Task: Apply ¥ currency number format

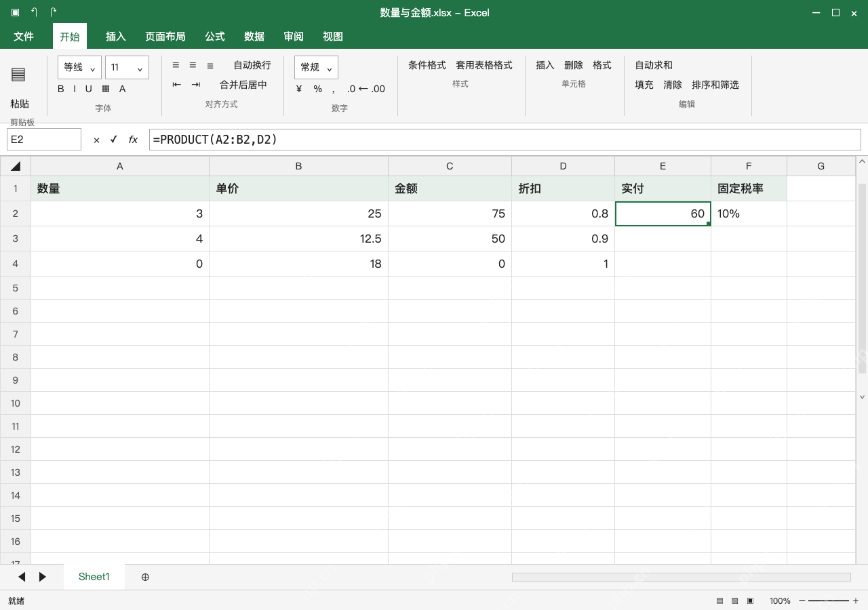Action: [x=299, y=89]
